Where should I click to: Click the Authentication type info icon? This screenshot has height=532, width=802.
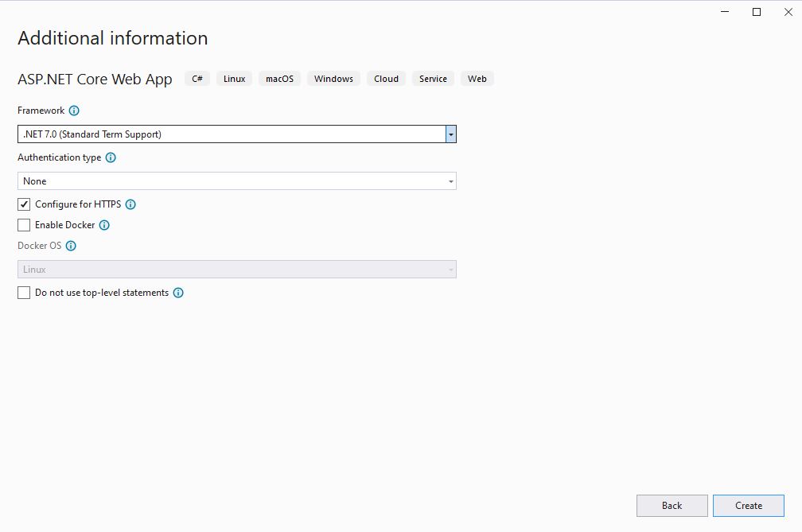pyautogui.click(x=111, y=157)
